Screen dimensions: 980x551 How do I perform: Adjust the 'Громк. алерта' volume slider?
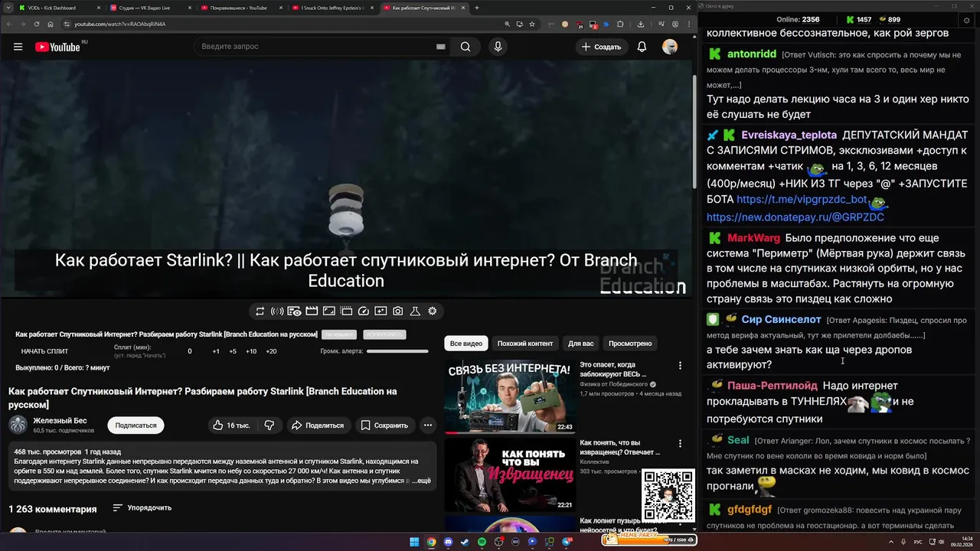pos(397,351)
